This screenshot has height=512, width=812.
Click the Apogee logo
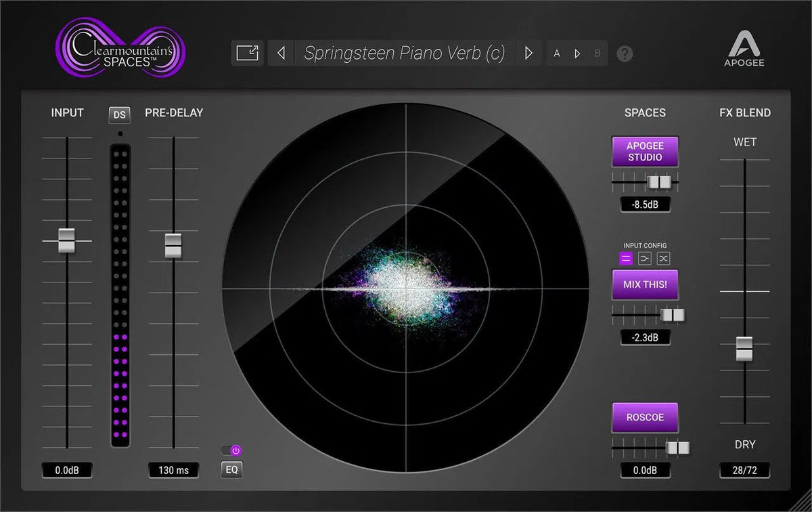(744, 47)
